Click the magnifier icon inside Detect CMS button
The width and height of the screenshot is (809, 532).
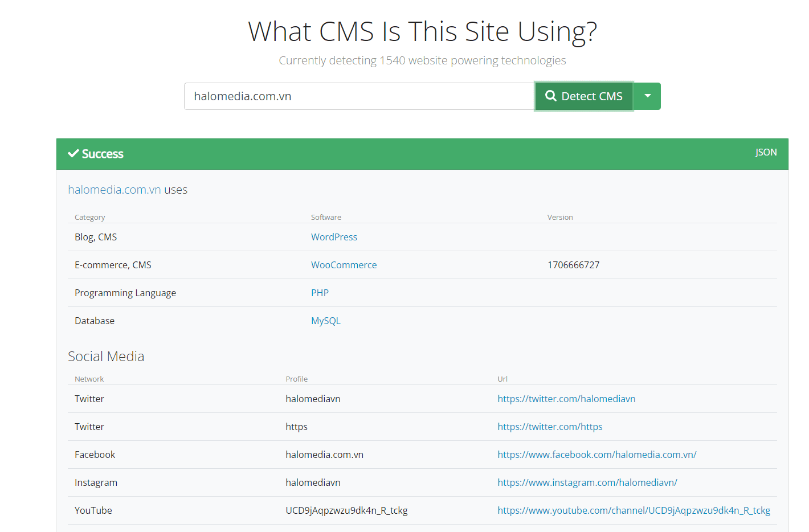pos(550,96)
